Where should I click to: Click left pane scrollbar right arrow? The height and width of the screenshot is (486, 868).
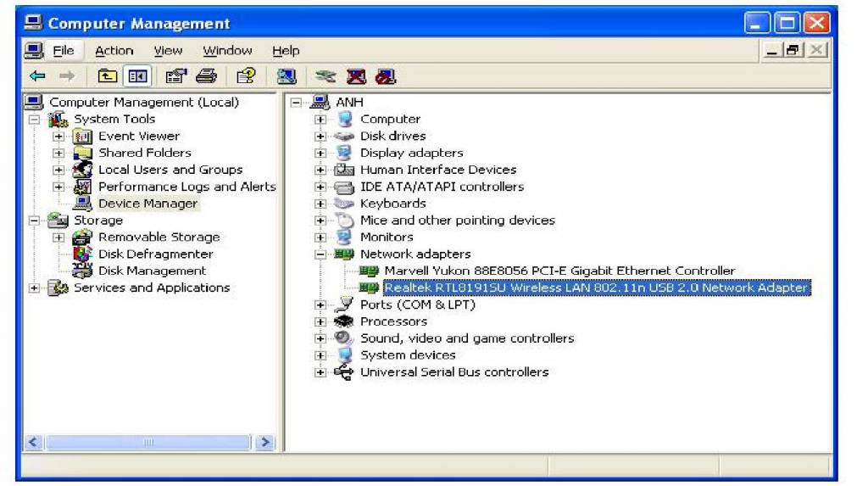265,442
